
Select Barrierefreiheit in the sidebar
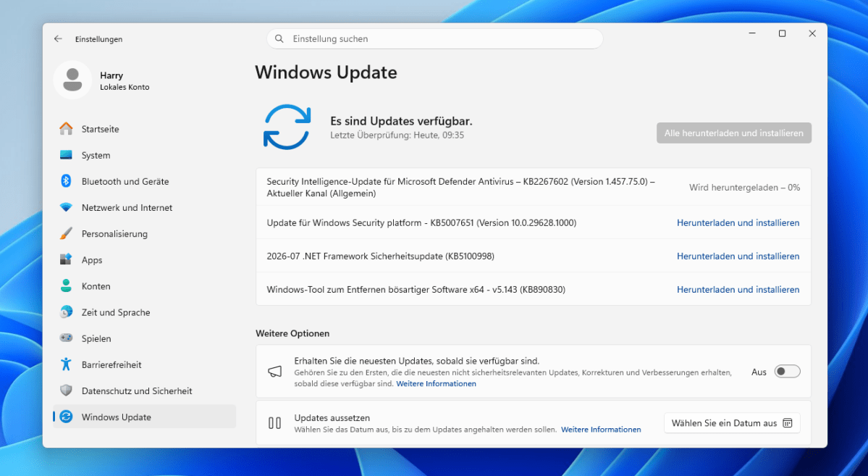[x=145, y=364]
